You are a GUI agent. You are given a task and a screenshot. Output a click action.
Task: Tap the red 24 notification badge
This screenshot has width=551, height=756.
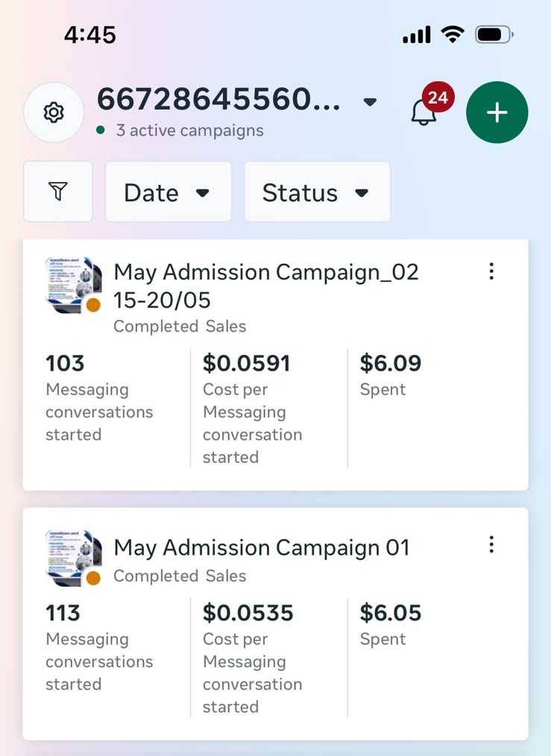(438, 98)
